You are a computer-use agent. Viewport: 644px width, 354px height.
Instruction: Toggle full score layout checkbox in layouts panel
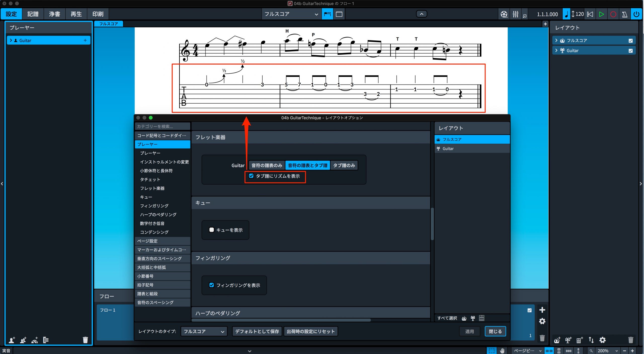click(x=630, y=40)
